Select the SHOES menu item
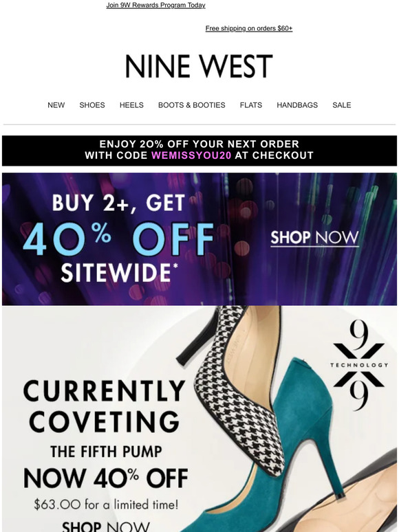The width and height of the screenshot is (399, 532). tap(92, 105)
